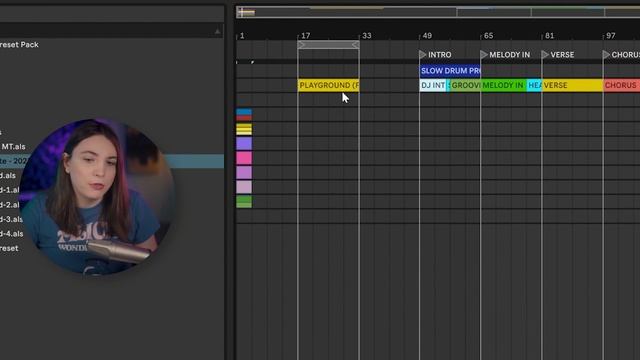Click the loop brace end handle
This screenshot has height=360, width=640.
point(356,44)
